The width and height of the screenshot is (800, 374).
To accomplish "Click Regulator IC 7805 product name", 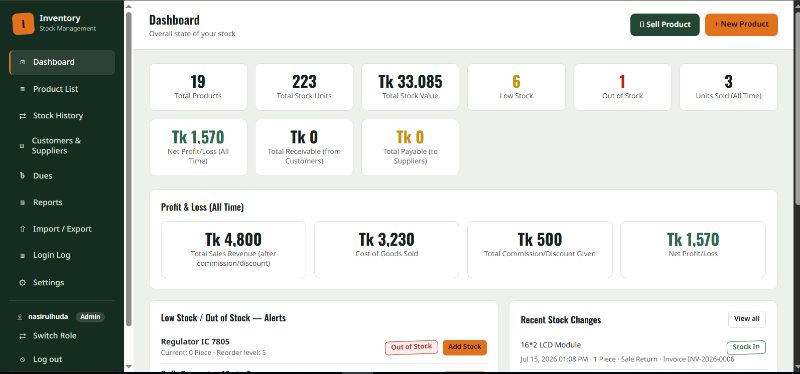I will 195,341.
